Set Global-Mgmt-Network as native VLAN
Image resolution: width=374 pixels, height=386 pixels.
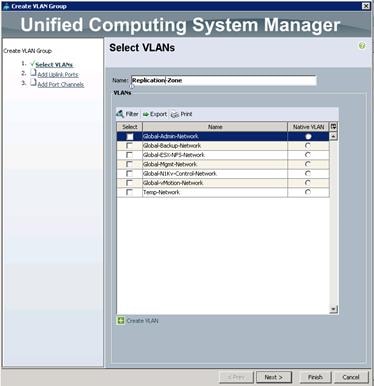point(308,164)
